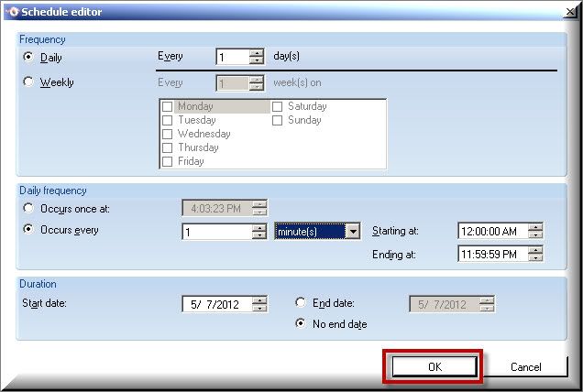Choose the Occurs once at option
Screen dimensions: 583x392
pos(28,208)
